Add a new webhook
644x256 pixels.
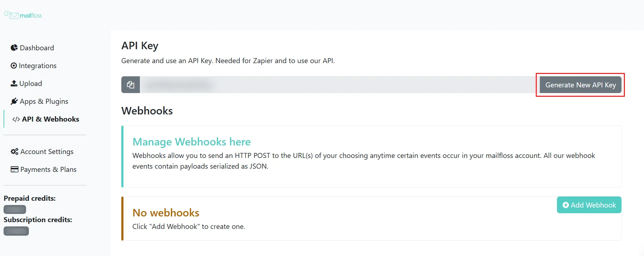pos(589,205)
